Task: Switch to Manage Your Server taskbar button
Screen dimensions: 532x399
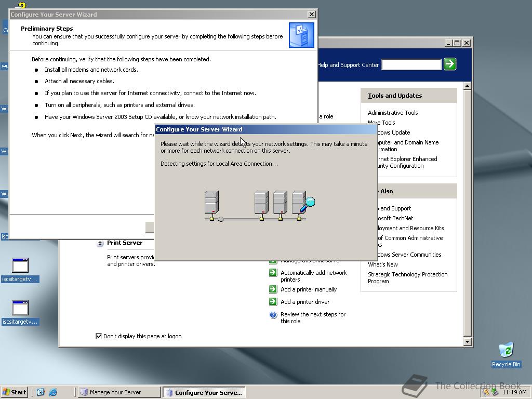Action: (119, 392)
